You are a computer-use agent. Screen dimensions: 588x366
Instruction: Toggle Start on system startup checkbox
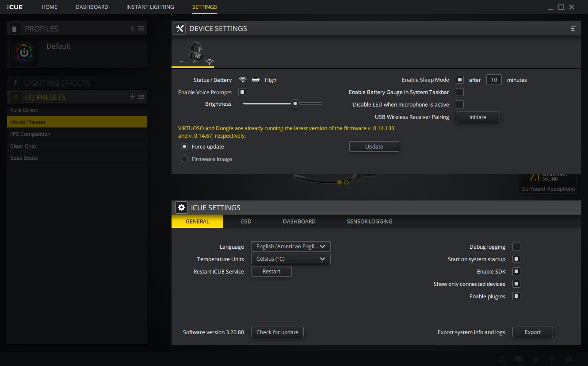(516, 259)
